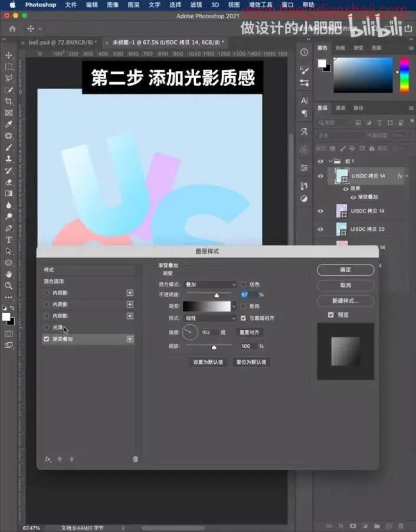The width and height of the screenshot is (416, 532).
Task: Open the 图像 menu
Action: coord(113,5)
